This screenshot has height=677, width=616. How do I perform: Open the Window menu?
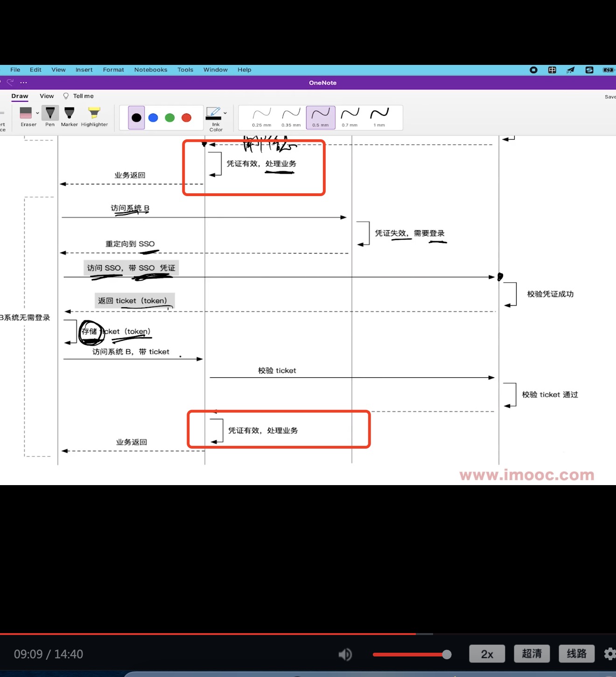pyautogui.click(x=216, y=70)
